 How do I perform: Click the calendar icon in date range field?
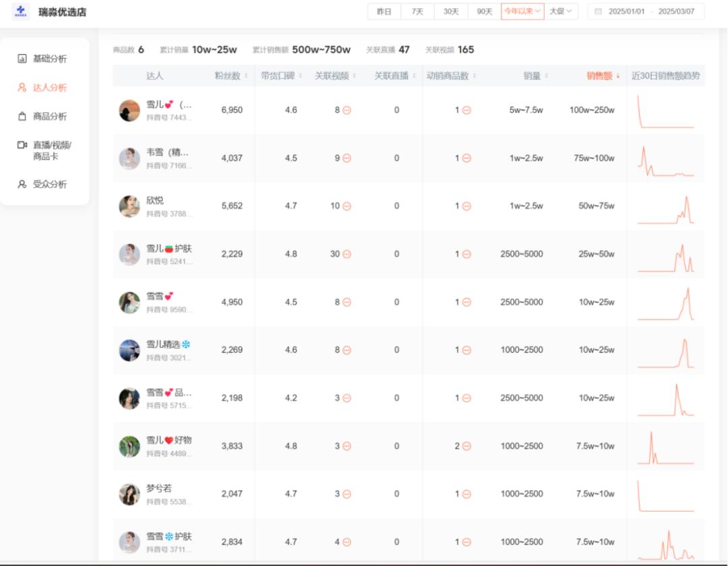coord(598,11)
